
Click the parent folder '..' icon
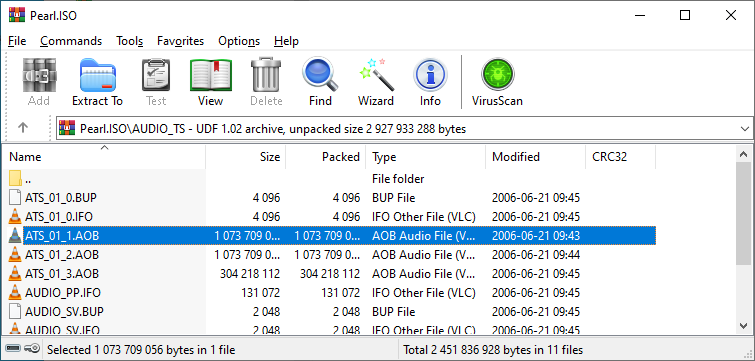(x=15, y=179)
